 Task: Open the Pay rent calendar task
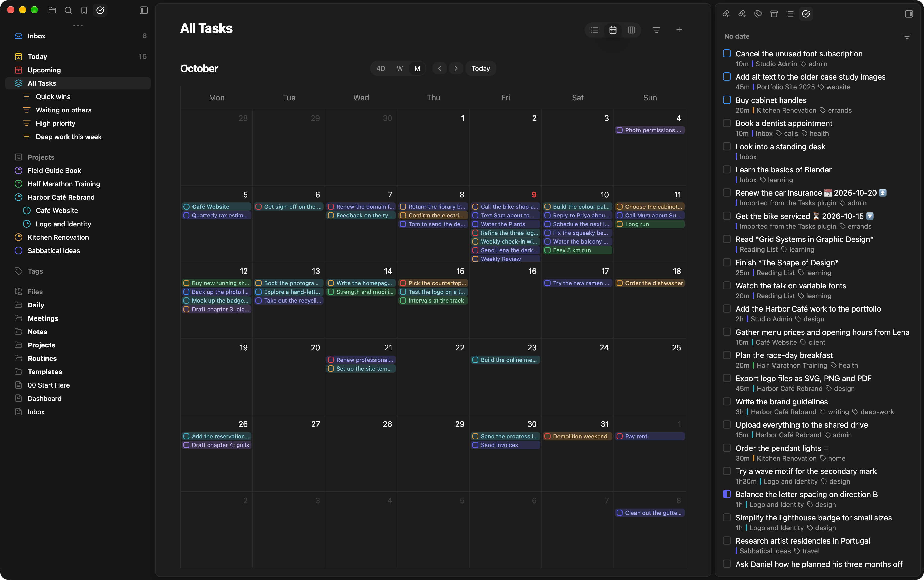650,436
